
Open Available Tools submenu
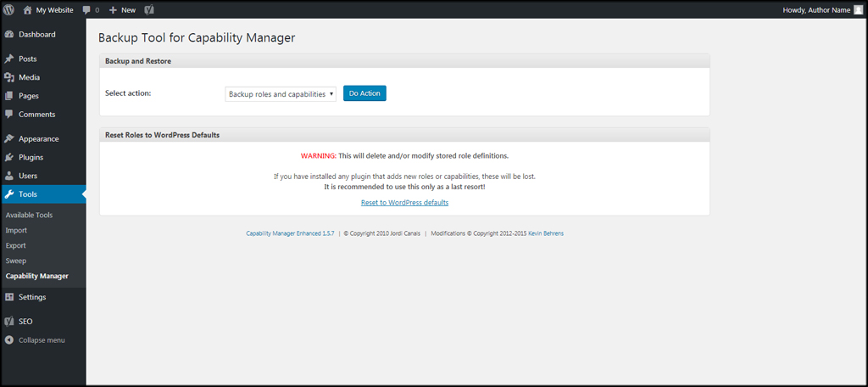click(x=30, y=215)
